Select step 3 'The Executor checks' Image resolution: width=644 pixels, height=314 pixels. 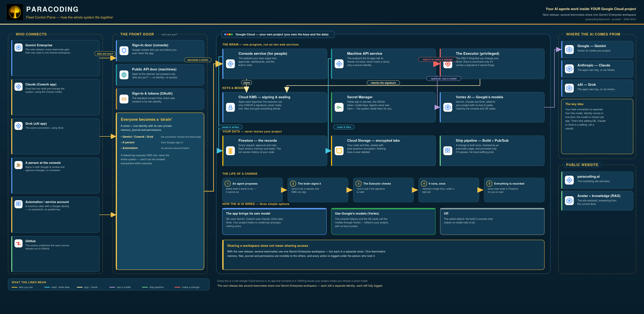(383, 190)
